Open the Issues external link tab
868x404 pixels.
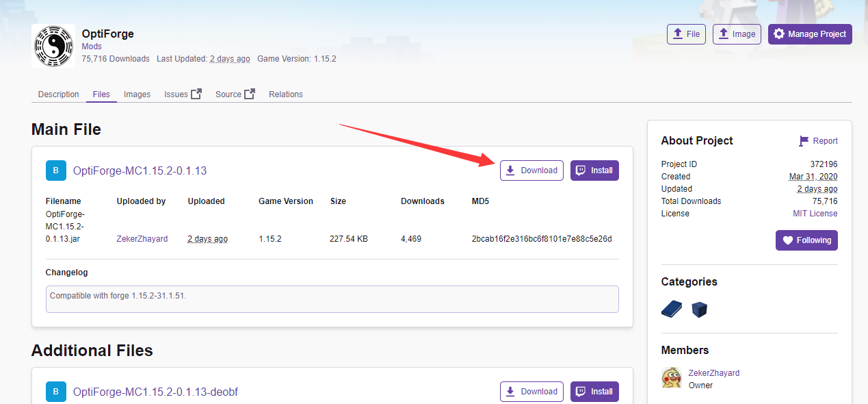click(183, 94)
